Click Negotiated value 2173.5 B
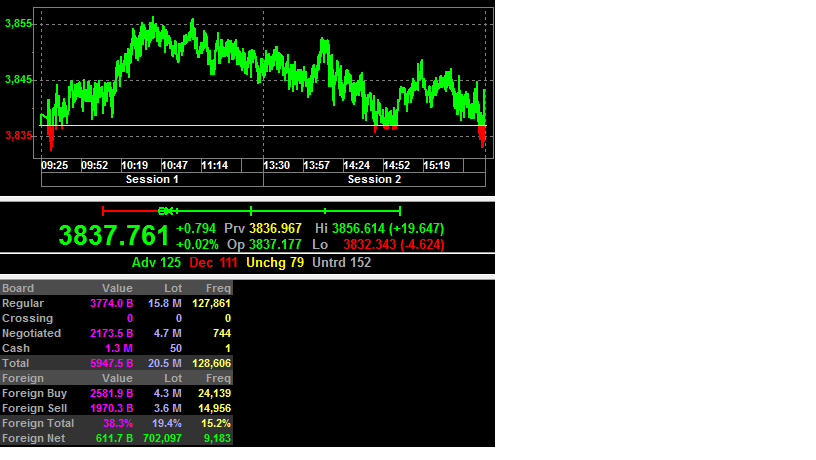 click(x=111, y=334)
